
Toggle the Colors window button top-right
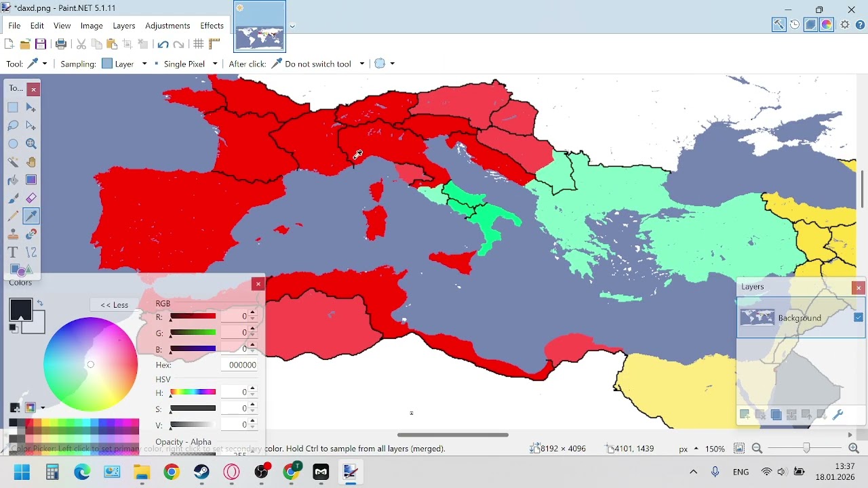click(x=827, y=25)
